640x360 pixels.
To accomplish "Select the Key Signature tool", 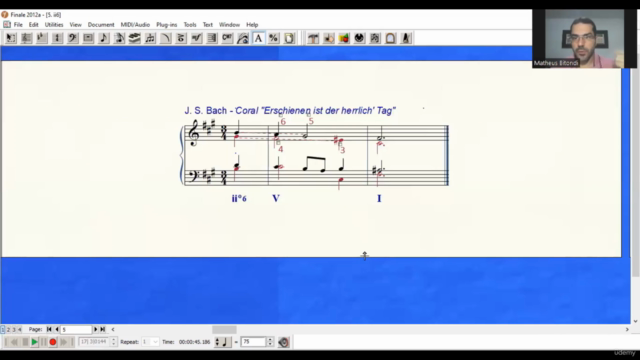I will [x=42, y=38].
